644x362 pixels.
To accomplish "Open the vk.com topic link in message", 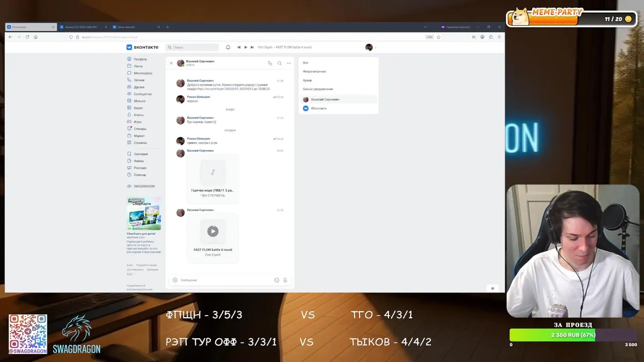I will [225, 89].
